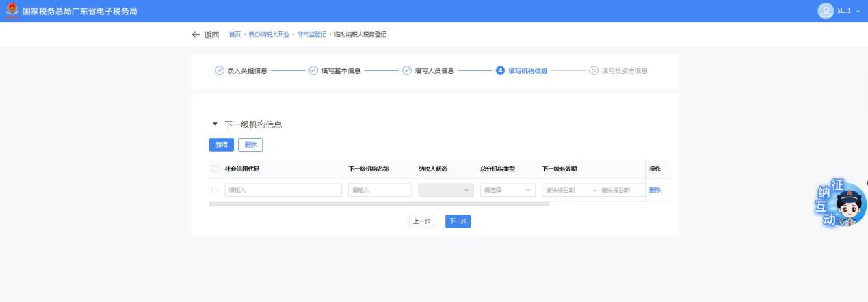Screen dimensions: 868x302
Task: Expand the user account menu arrow
Action: coord(858,11)
